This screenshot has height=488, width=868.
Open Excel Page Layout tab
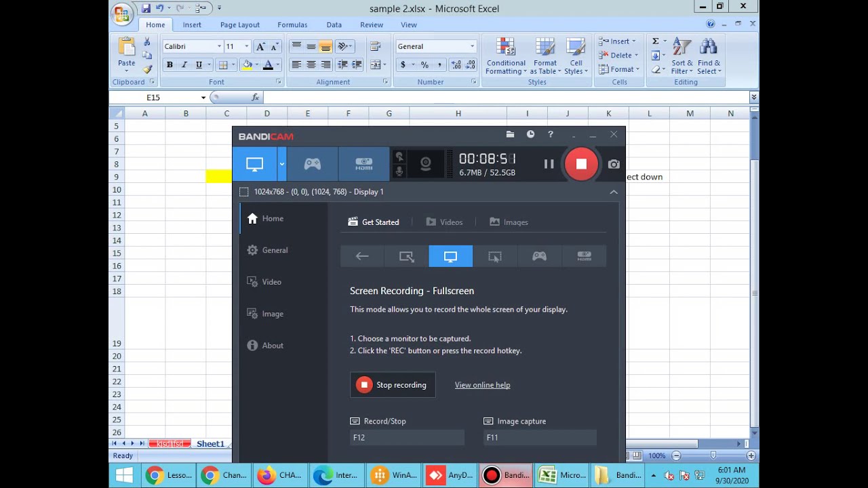(239, 25)
